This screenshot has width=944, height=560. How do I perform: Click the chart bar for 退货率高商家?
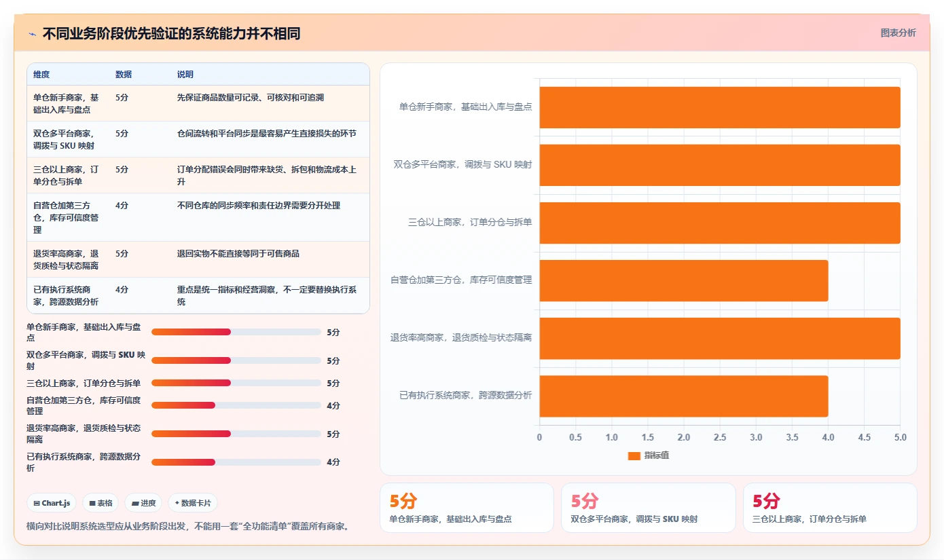click(720, 338)
